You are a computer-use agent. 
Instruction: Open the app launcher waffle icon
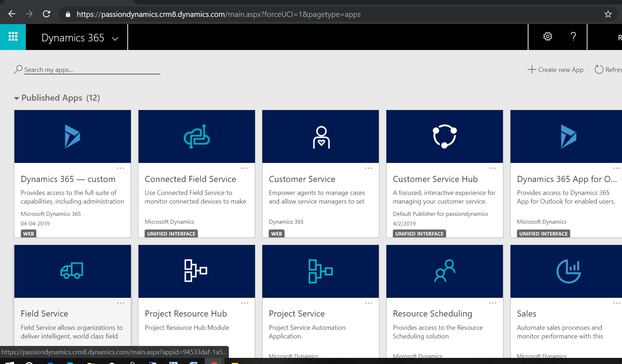point(13,37)
